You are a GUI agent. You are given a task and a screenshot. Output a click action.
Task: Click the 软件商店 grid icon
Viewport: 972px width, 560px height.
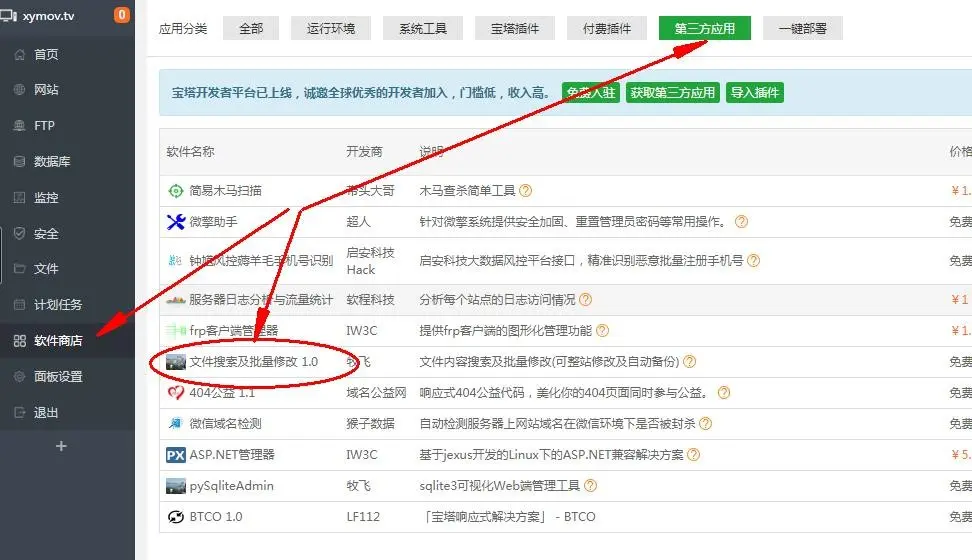[x=20, y=340]
